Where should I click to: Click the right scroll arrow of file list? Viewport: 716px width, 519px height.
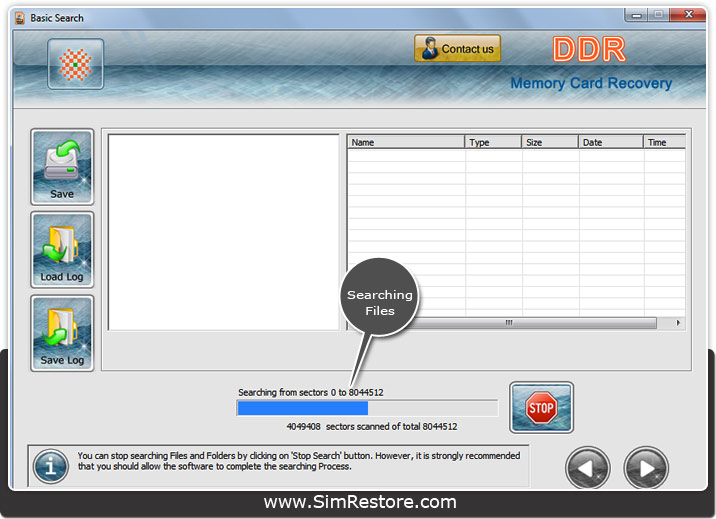click(x=678, y=323)
